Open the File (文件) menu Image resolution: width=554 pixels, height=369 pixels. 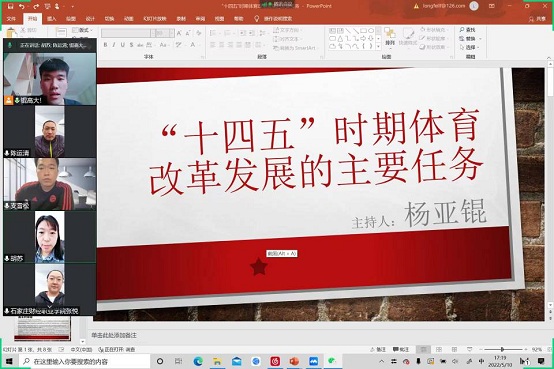(x=11, y=19)
